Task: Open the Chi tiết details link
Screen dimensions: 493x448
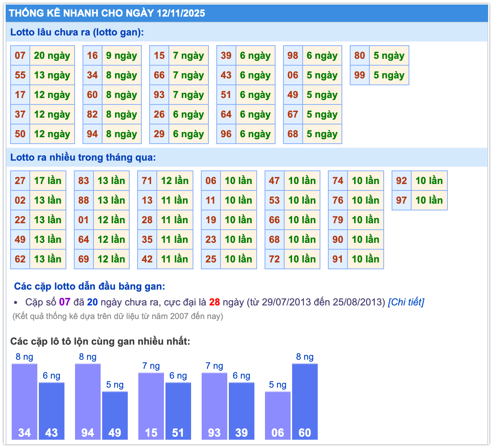Action: click(x=406, y=302)
